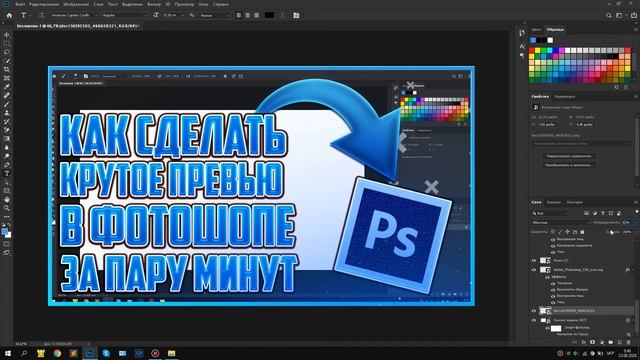Select the Horizontal Type tool in toolbox
Image resolution: width=640 pixels, height=360 pixels.
7,173
